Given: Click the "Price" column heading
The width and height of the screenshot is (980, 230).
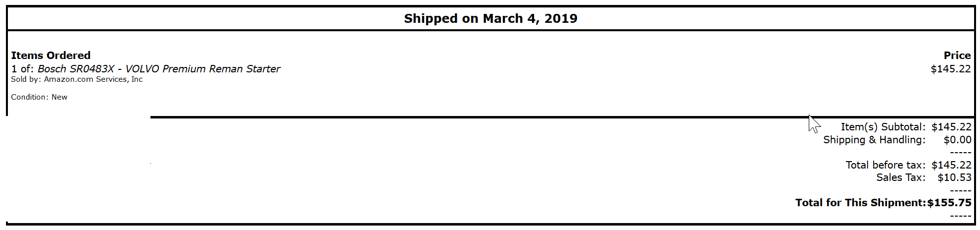Looking at the screenshot, I should tap(957, 56).
